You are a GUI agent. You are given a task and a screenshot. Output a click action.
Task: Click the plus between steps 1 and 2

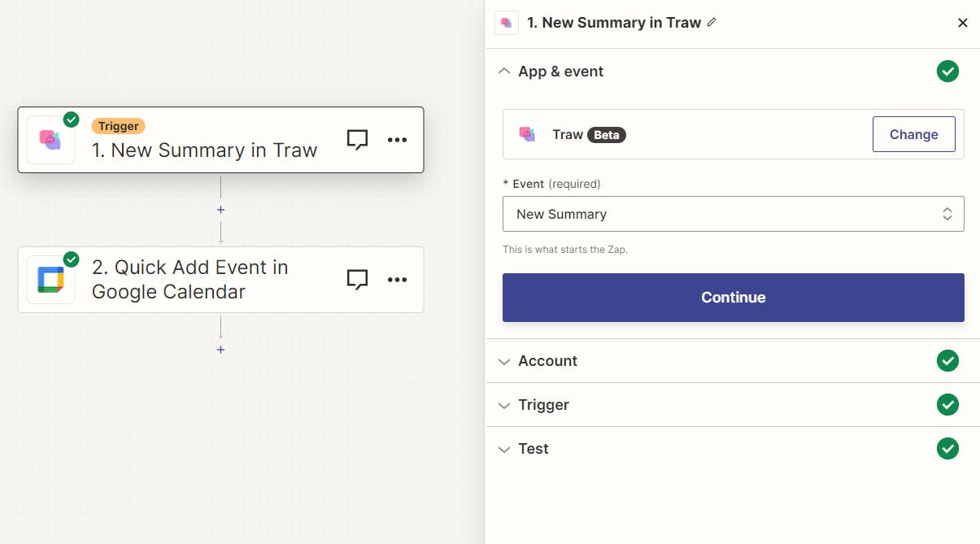220,210
